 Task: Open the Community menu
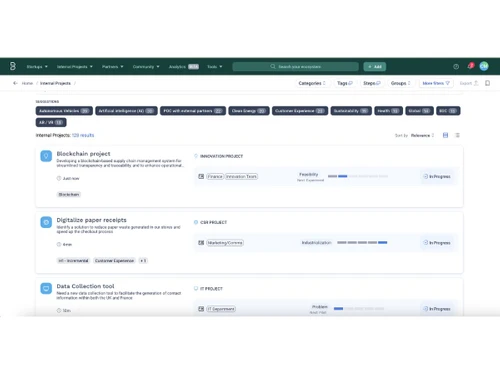(146, 67)
